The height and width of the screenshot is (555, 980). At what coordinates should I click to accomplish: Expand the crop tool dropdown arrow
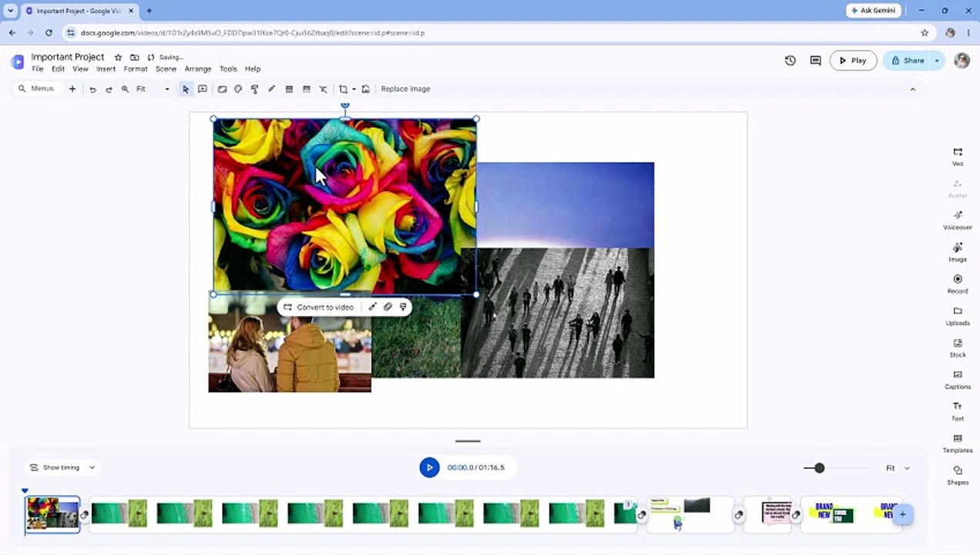354,89
